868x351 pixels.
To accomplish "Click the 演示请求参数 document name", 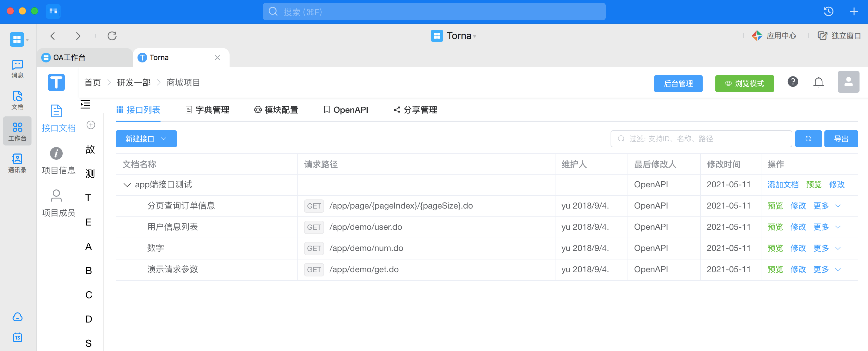I will point(173,269).
